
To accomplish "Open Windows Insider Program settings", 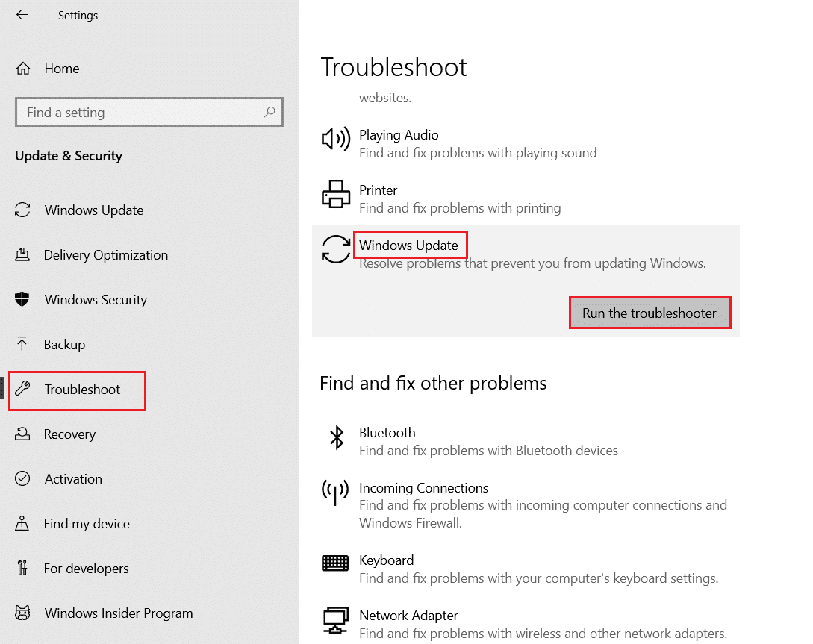I will [x=118, y=613].
